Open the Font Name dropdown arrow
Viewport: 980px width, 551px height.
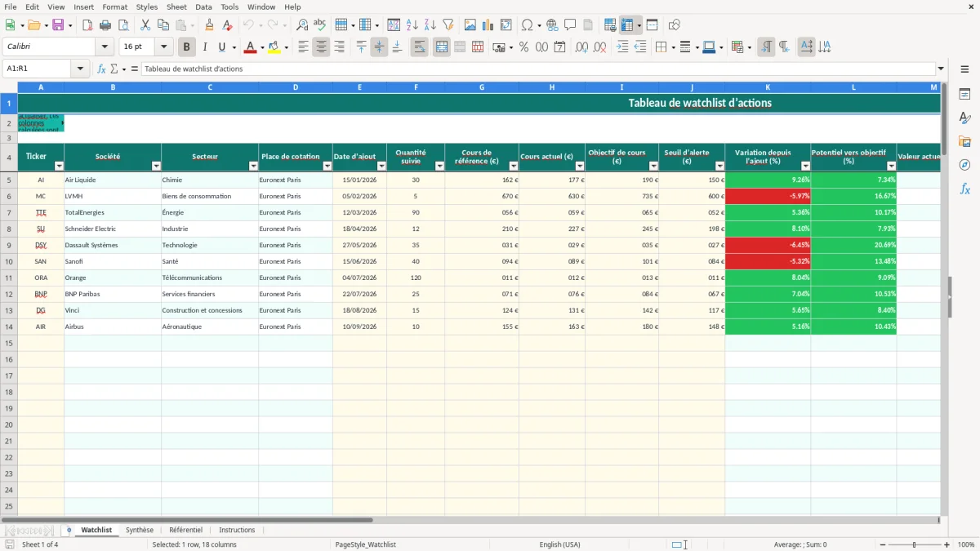pyautogui.click(x=105, y=47)
